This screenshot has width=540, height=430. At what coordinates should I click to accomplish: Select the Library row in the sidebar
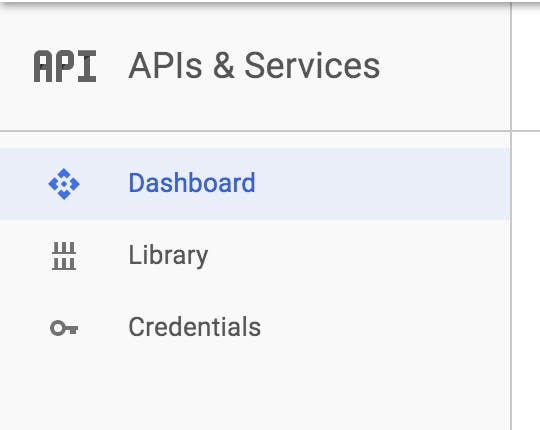255,256
